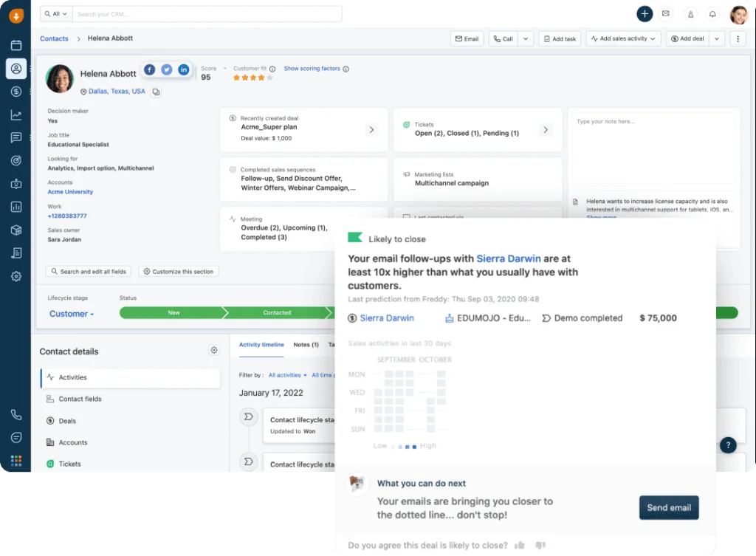The image size is (756, 556).
Task: Set status to the New stage
Action: pos(173,313)
